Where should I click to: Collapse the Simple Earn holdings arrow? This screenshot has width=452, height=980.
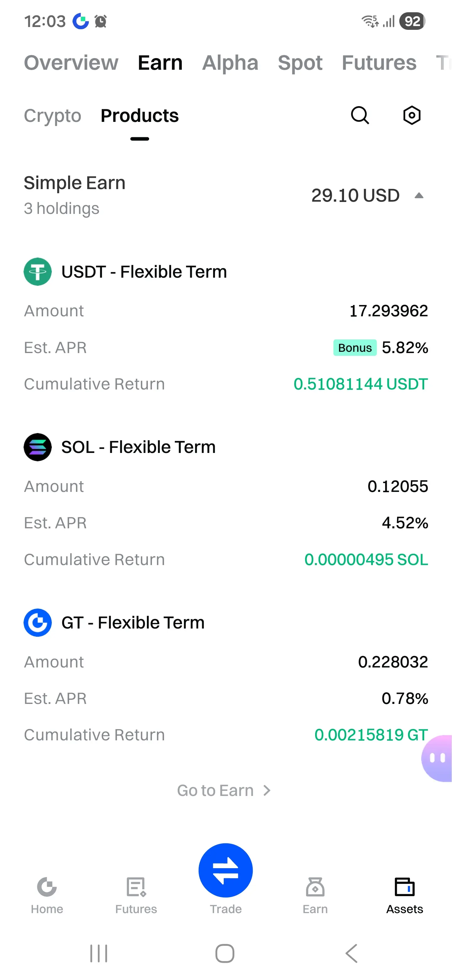point(419,196)
